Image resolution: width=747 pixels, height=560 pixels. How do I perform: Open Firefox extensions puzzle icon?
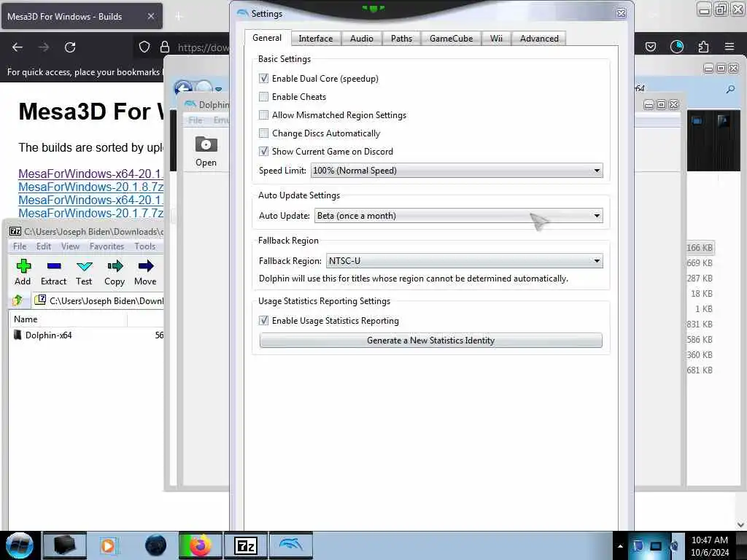(703, 47)
